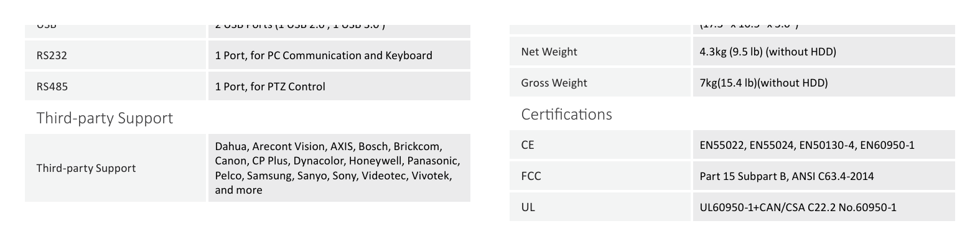
Task: Click the UL certification label
Action: [x=528, y=207]
